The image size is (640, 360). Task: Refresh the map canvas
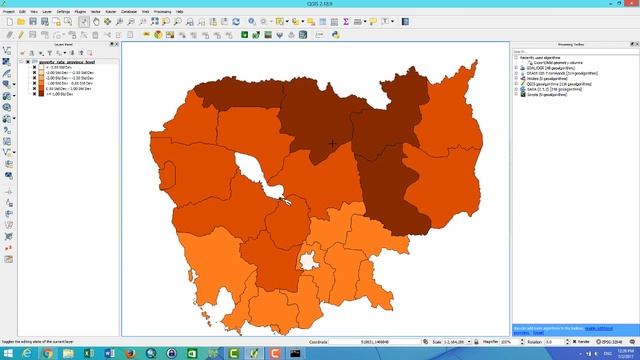(236, 22)
